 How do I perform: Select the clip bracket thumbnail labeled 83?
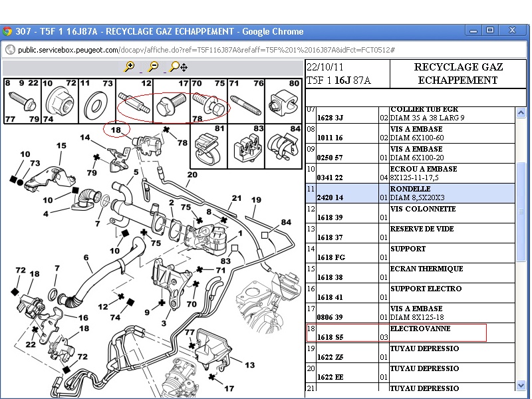tap(246, 146)
